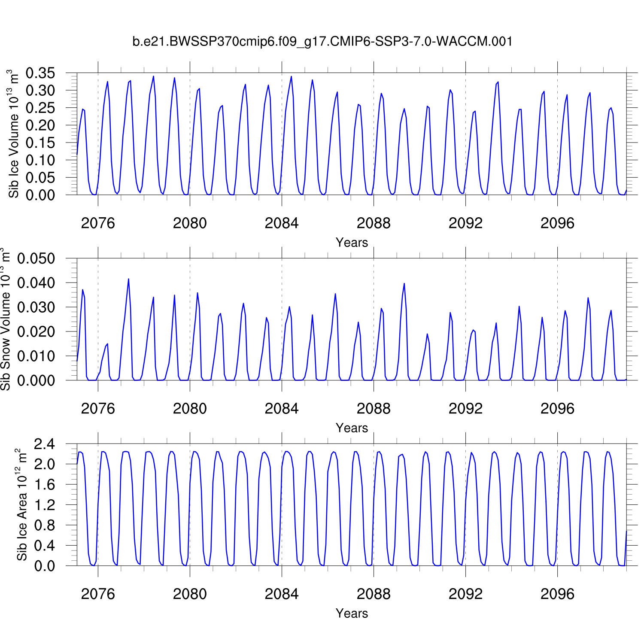This screenshot has width=644, height=644.
Task: Select the 2092 label under the snow volume plot
Action: [x=465, y=409]
